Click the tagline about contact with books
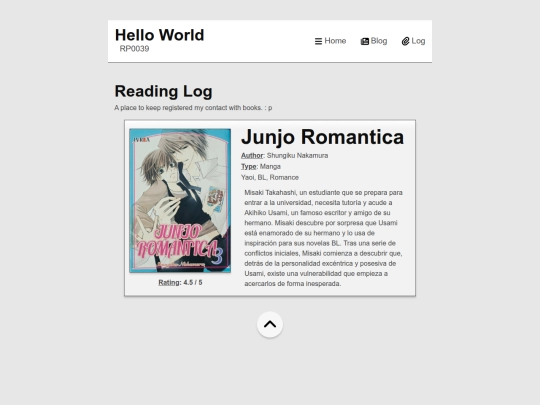The image size is (540, 405). pyautogui.click(x=193, y=108)
